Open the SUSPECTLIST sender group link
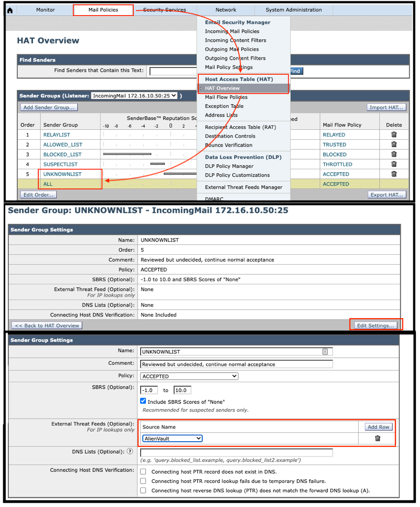Viewport: 420px width, 507px height. coord(61,164)
